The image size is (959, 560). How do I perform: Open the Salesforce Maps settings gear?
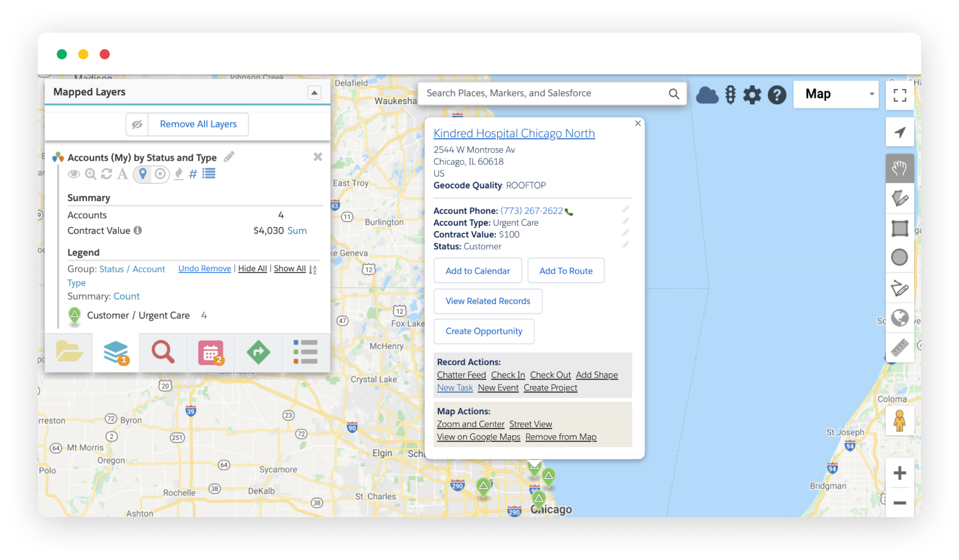pos(751,94)
